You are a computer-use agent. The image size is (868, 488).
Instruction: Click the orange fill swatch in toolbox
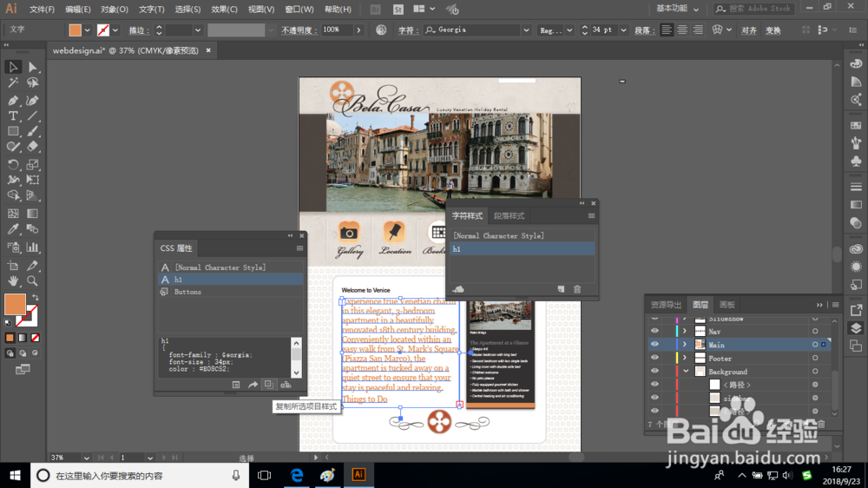[15, 304]
